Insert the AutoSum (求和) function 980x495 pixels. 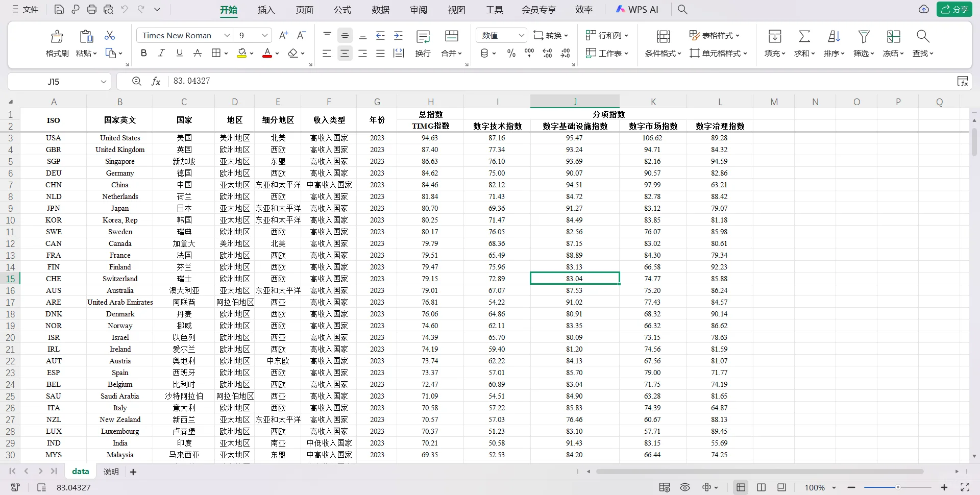[804, 43]
